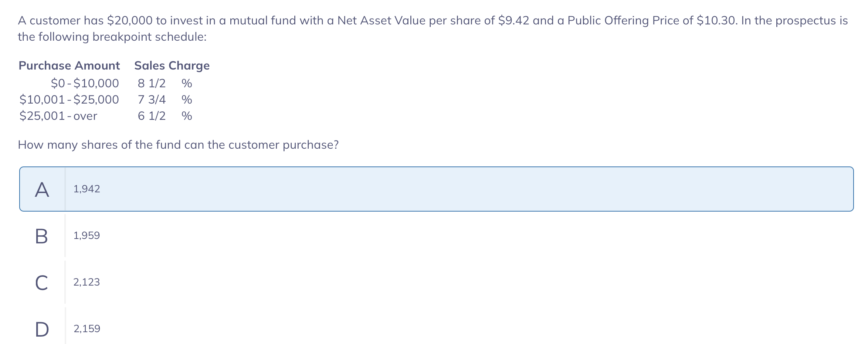The height and width of the screenshot is (344, 868).
Task: Click the $10,001-$25,000 breakpoint row
Action: (69, 99)
